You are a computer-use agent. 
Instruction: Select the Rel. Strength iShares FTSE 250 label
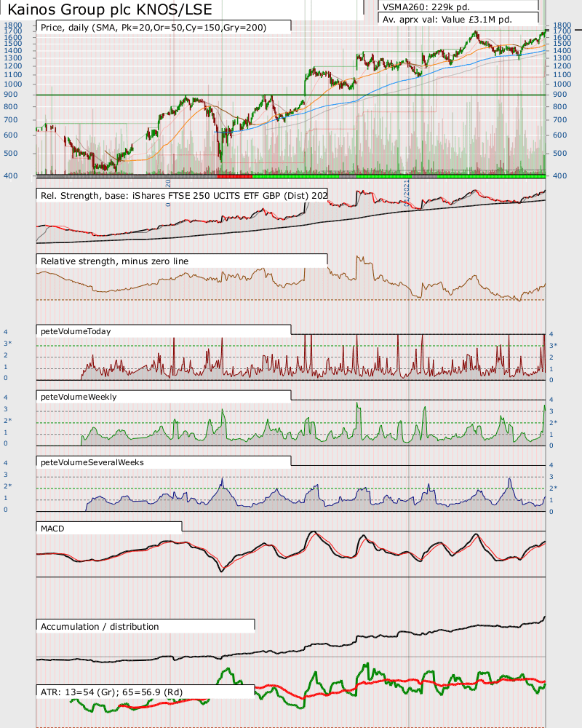click(x=184, y=195)
